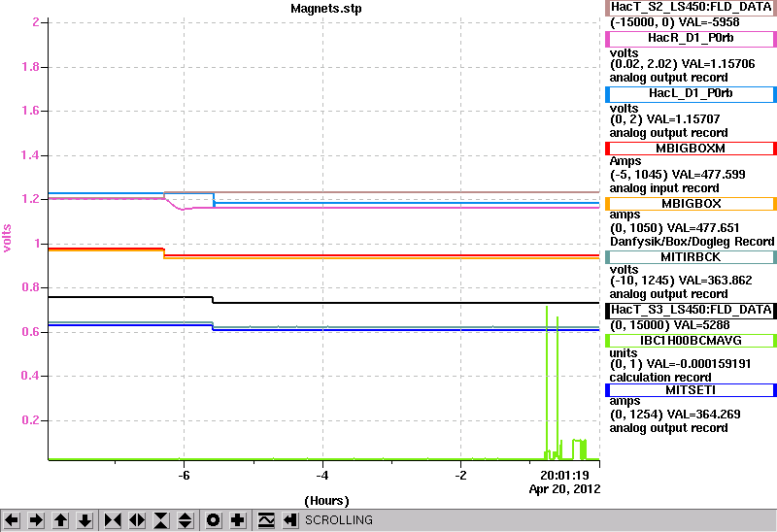Click the -6 hour tick label

pos(184,476)
